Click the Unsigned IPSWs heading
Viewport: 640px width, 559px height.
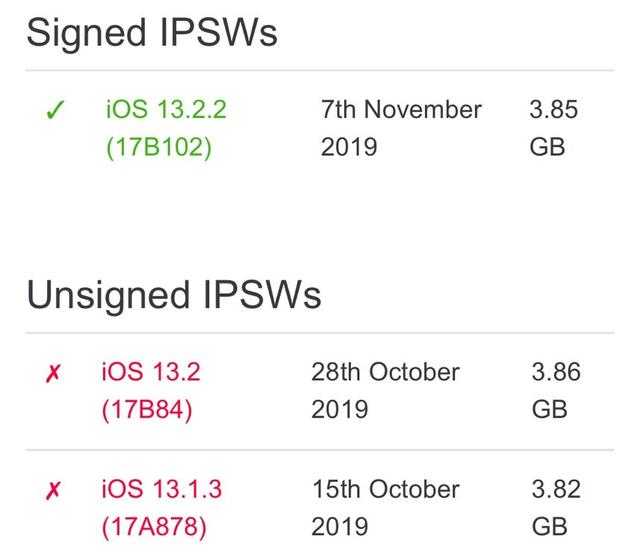point(174,295)
